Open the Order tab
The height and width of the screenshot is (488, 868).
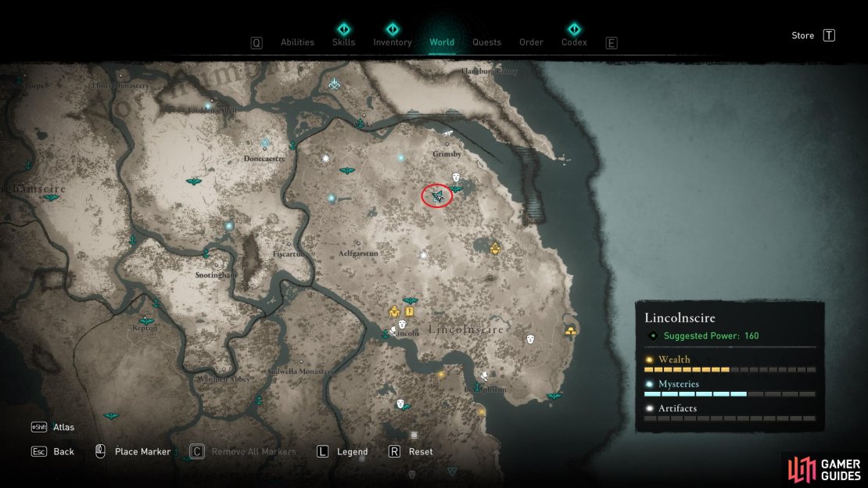531,42
